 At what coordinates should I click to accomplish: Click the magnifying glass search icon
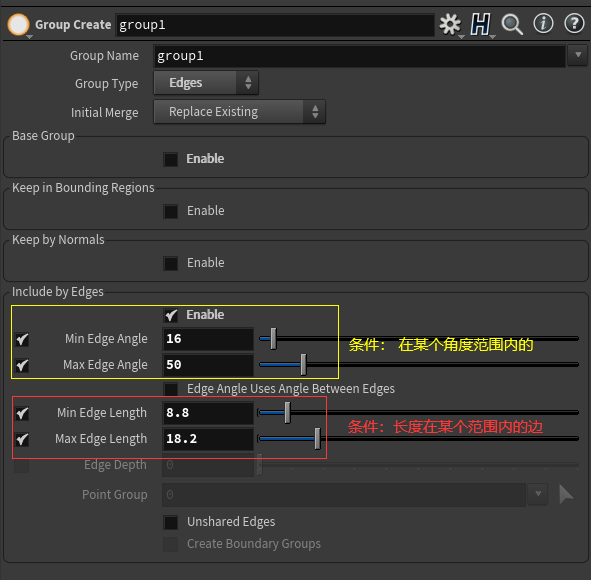point(512,25)
